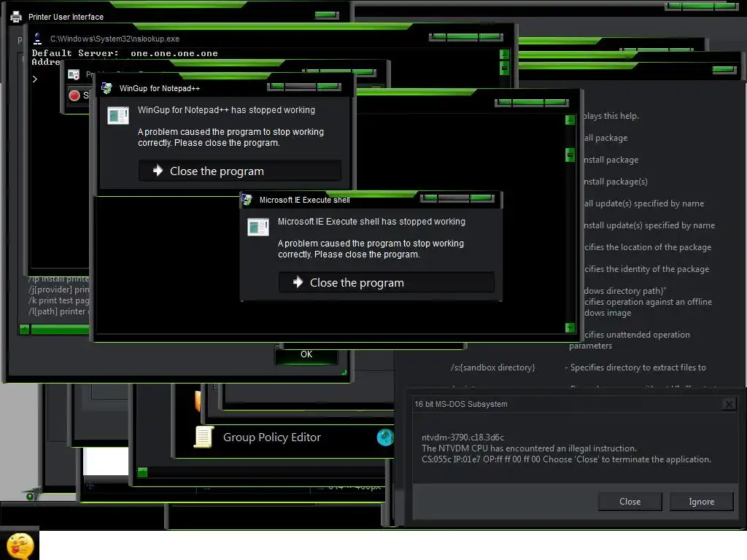747x560 pixels.
Task: Click the program icon beside WinGup stopped working message
Action: pyautogui.click(x=118, y=116)
